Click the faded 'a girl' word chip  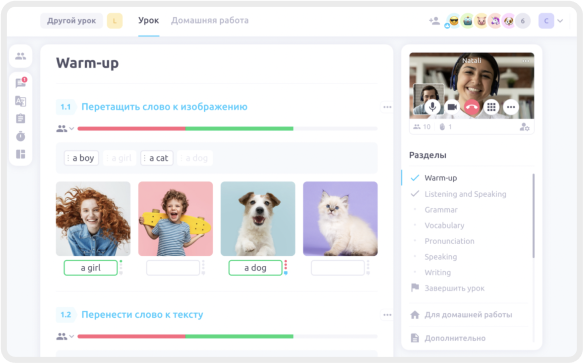119,158
